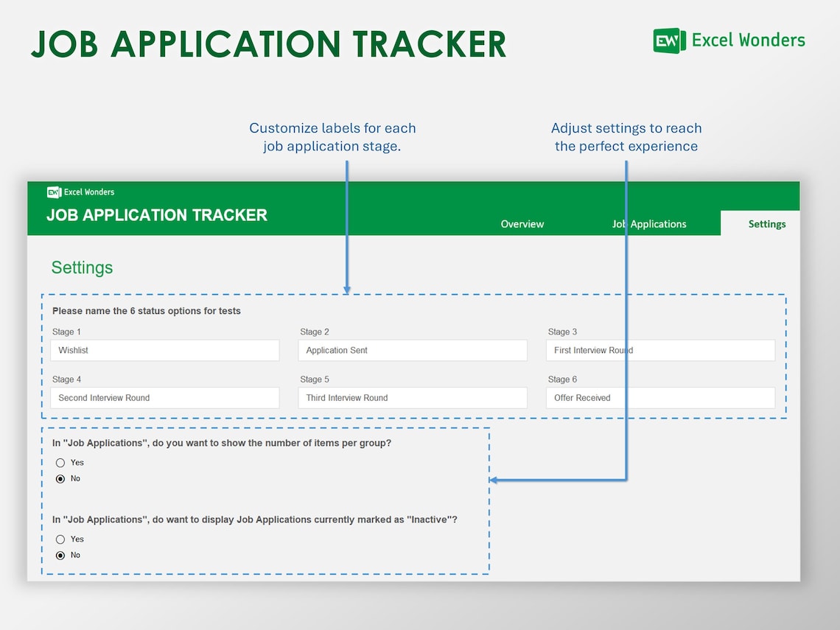This screenshot has width=840, height=630.
Task: Click the green "Settings" page heading
Action: pyautogui.click(x=82, y=267)
